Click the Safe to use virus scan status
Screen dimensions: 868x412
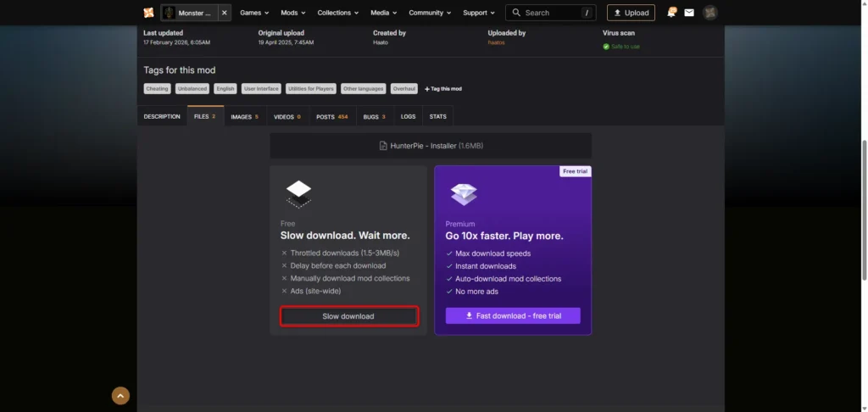(x=621, y=47)
